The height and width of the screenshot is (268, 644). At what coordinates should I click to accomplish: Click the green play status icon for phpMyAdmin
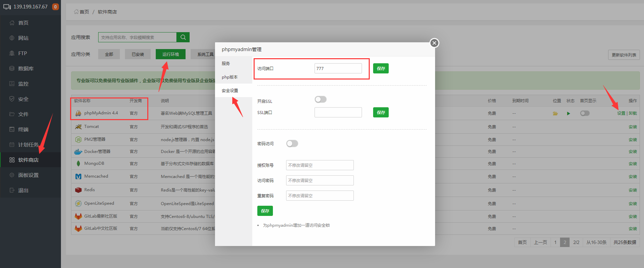tap(568, 113)
